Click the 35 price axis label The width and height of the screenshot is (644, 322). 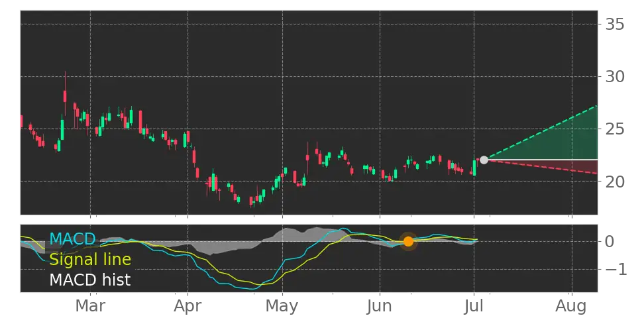coord(615,25)
